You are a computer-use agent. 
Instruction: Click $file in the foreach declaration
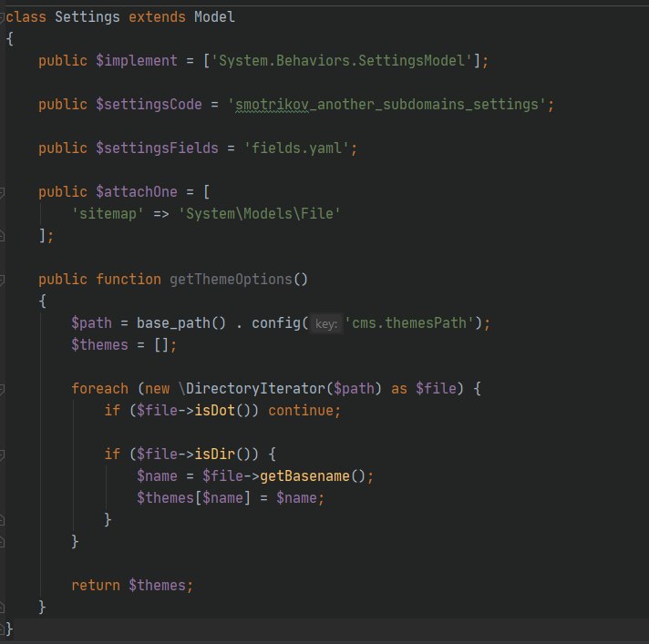[436, 389]
